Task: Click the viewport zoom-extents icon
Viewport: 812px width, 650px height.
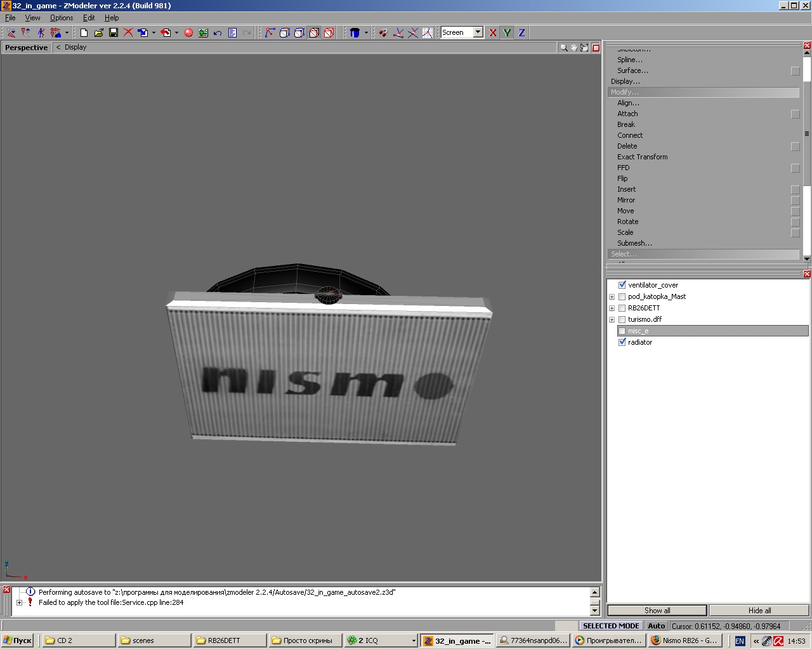Action: click(x=584, y=48)
